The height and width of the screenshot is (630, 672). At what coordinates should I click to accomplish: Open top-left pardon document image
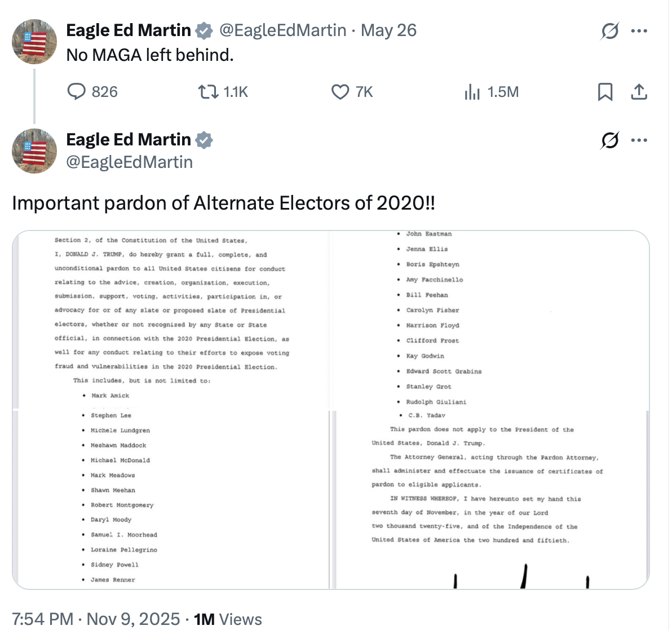pyautogui.click(x=171, y=320)
